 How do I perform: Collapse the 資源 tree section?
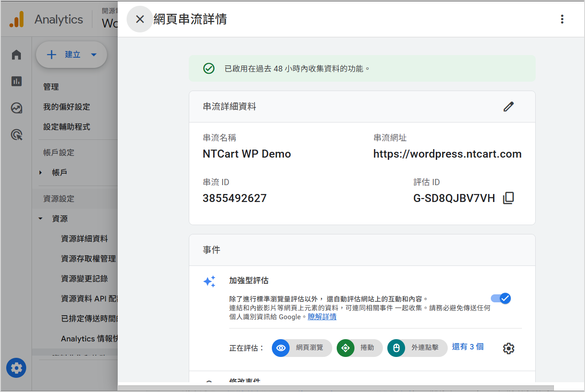40,219
